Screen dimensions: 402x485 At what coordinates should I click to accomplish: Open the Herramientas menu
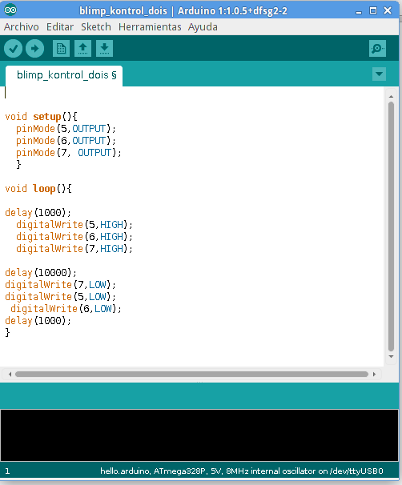click(150, 27)
